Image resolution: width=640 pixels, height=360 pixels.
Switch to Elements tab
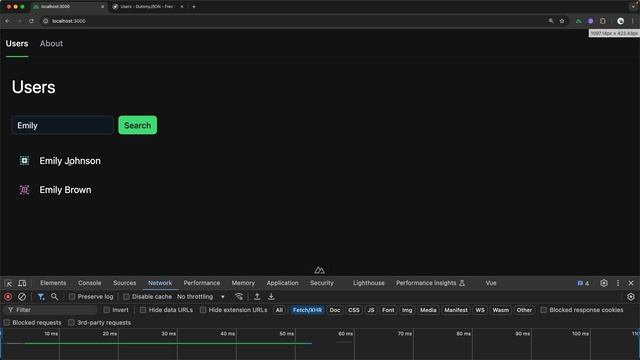pyautogui.click(x=53, y=283)
